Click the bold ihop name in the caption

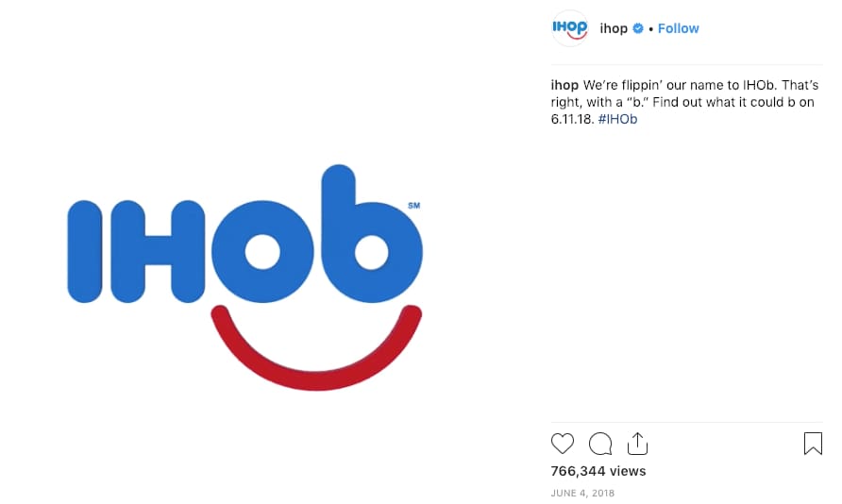[564, 85]
